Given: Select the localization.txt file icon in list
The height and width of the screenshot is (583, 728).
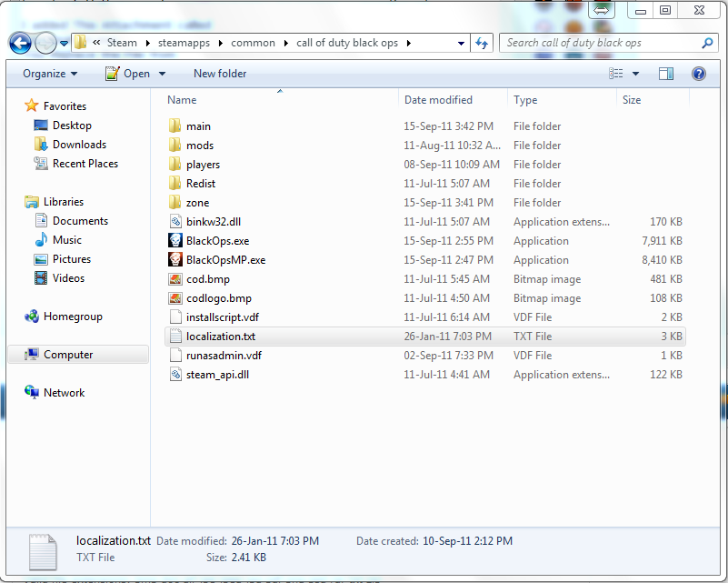Looking at the screenshot, I should (x=175, y=336).
